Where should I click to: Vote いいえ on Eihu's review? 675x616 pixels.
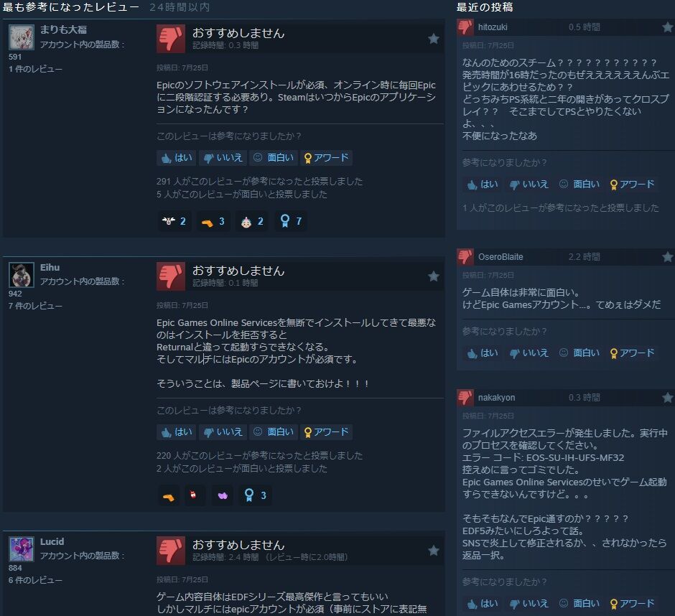(223, 432)
